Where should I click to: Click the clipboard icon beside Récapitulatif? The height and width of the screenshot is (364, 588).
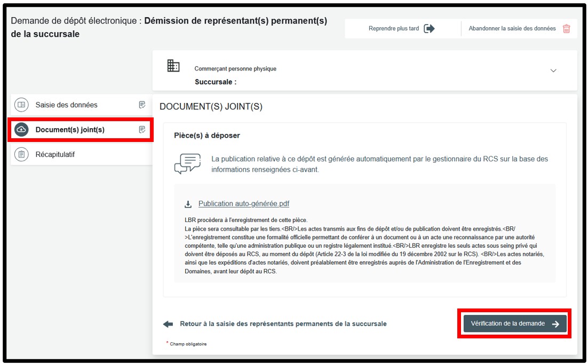point(21,155)
